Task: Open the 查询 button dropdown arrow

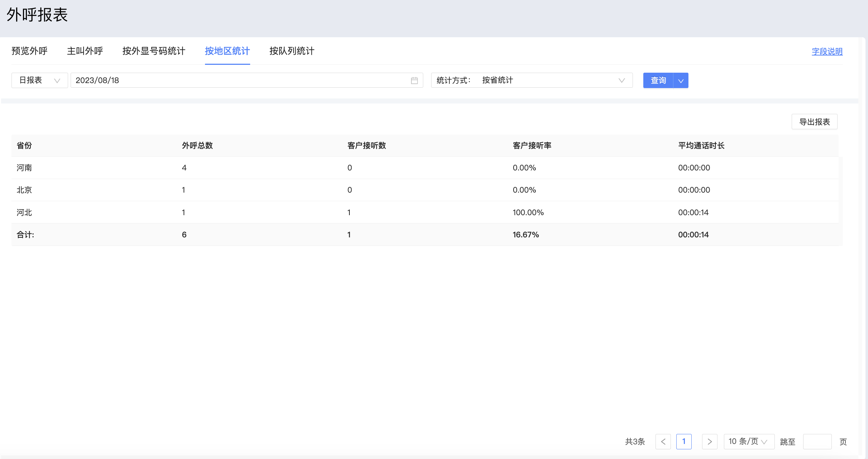Action: coord(681,81)
